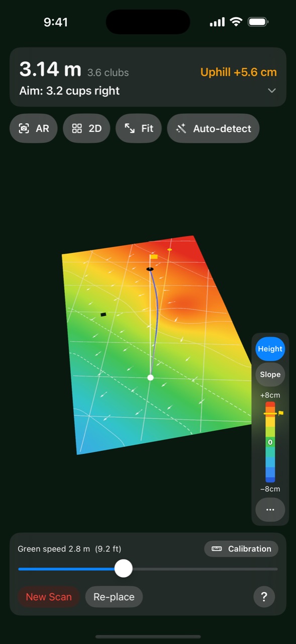Tap the small black square marker on green
Screen dimensions: 296x644
click(104, 314)
